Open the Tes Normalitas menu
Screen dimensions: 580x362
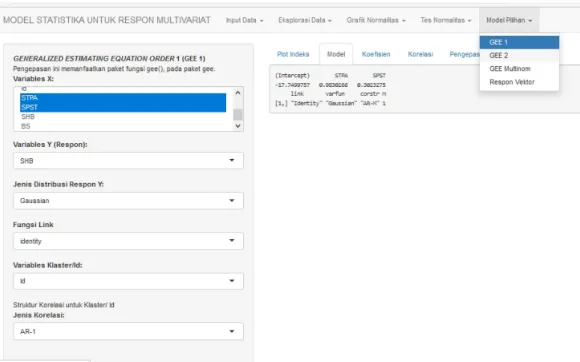coord(446,20)
